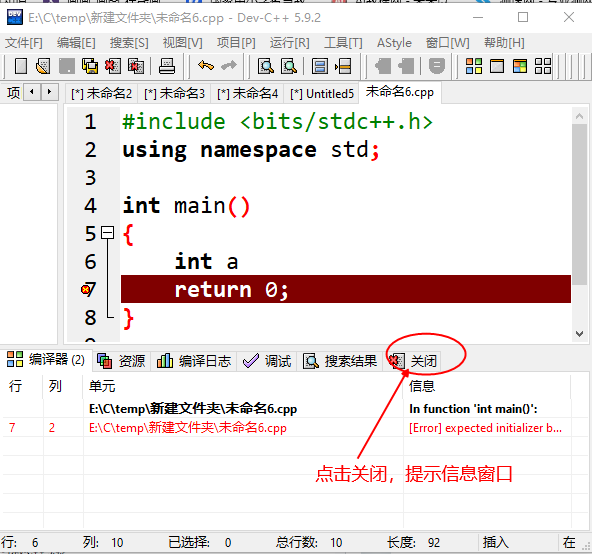Screen dimensions: 592x554
Task: Select the red error row for line 7
Action: (287, 428)
